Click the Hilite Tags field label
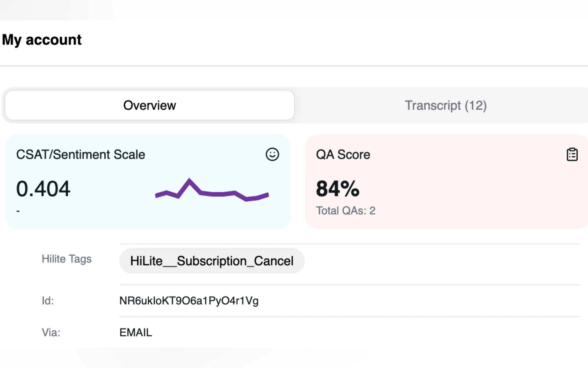The image size is (588, 368). pyautogui.click(x=67, y=259)
